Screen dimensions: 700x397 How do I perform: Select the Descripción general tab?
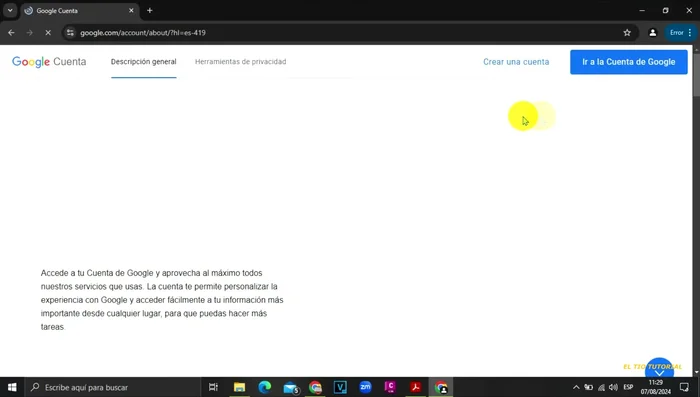(x=143, y=62)
